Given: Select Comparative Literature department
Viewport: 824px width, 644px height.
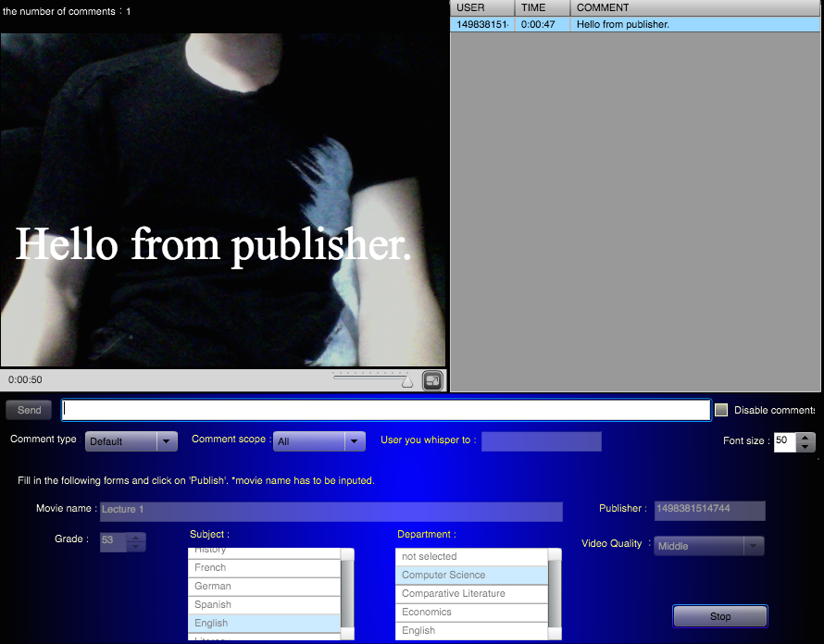Looking at the screenshot, I should click(x=471, y=594).
